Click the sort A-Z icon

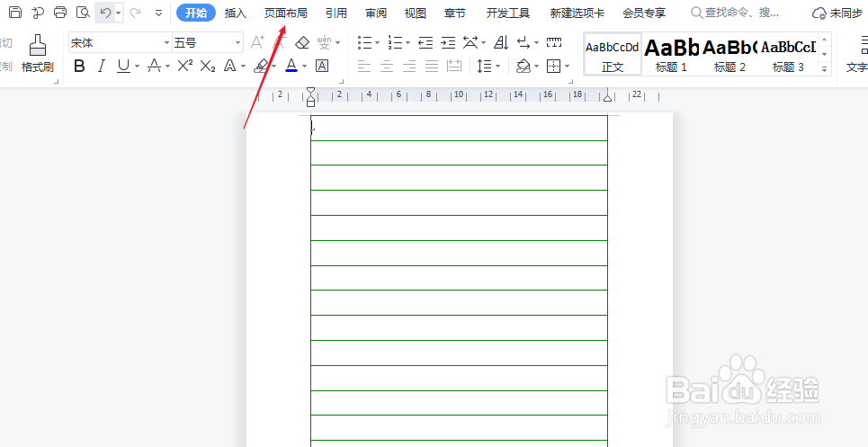point(501,42)
